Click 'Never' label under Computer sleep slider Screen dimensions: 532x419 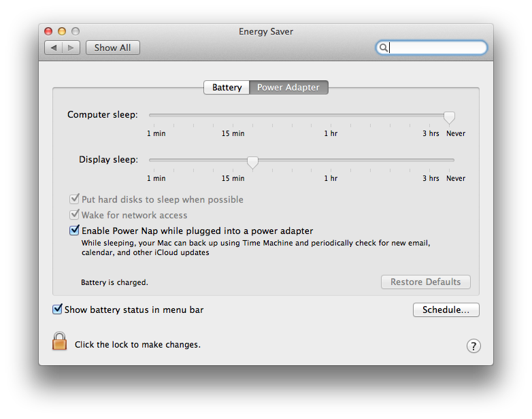point(456,133)
